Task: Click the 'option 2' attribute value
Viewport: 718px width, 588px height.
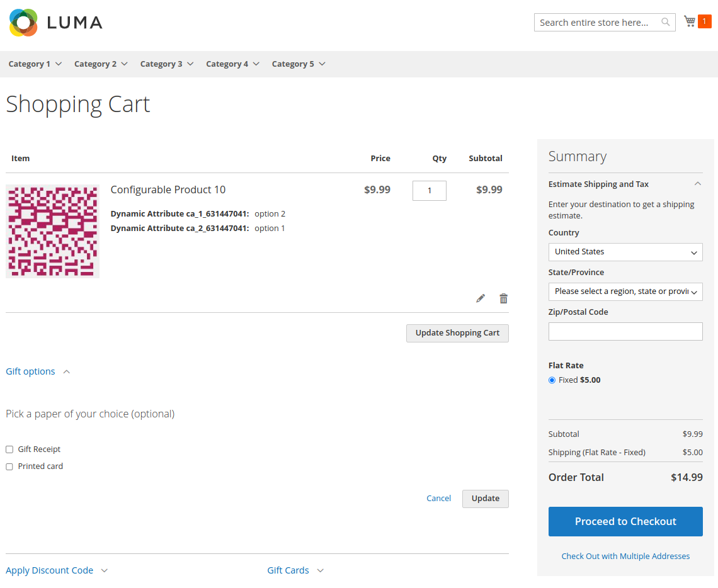Action: (x=270, y=213)
